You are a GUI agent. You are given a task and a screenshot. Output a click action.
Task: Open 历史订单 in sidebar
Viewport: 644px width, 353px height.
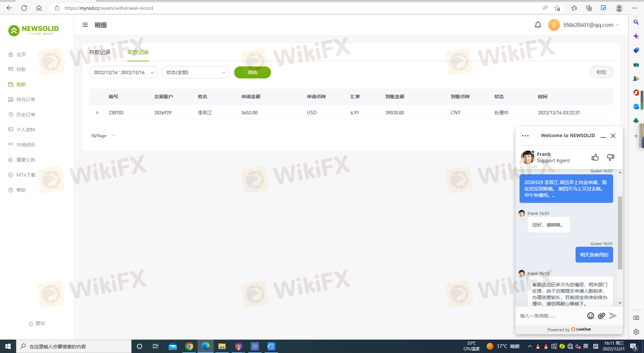coord(26,115)
